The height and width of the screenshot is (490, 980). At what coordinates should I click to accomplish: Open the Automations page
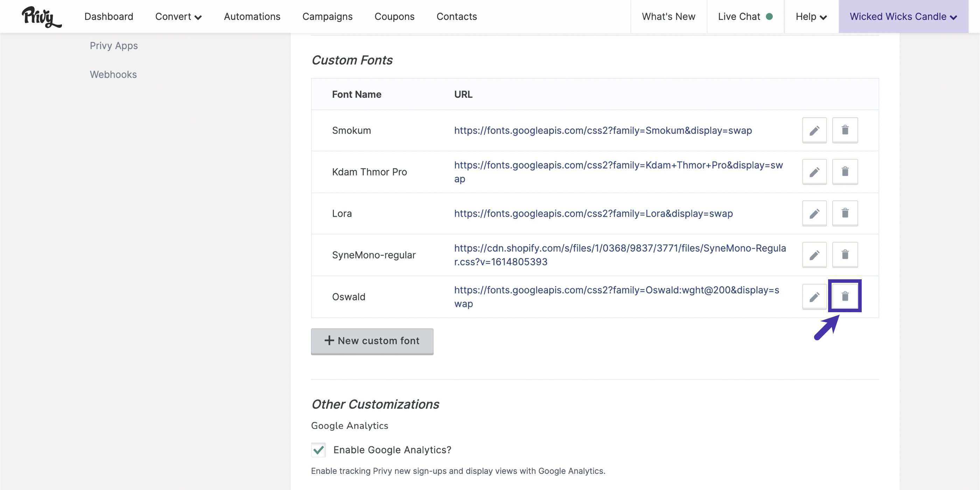[x=252, y=17]
